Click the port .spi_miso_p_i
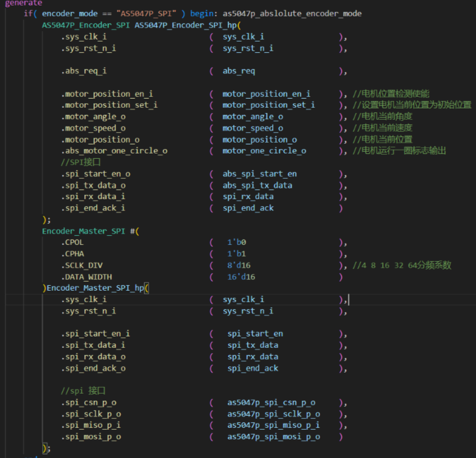The image size is (476, 458). click(91, 426)
